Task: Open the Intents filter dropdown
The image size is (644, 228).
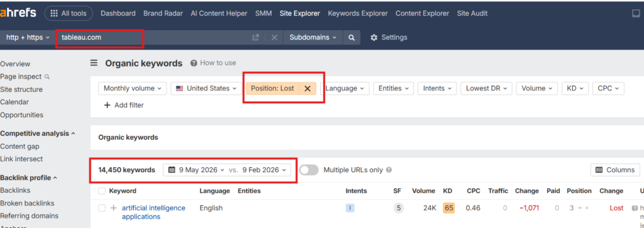Action: pos(438,88)
